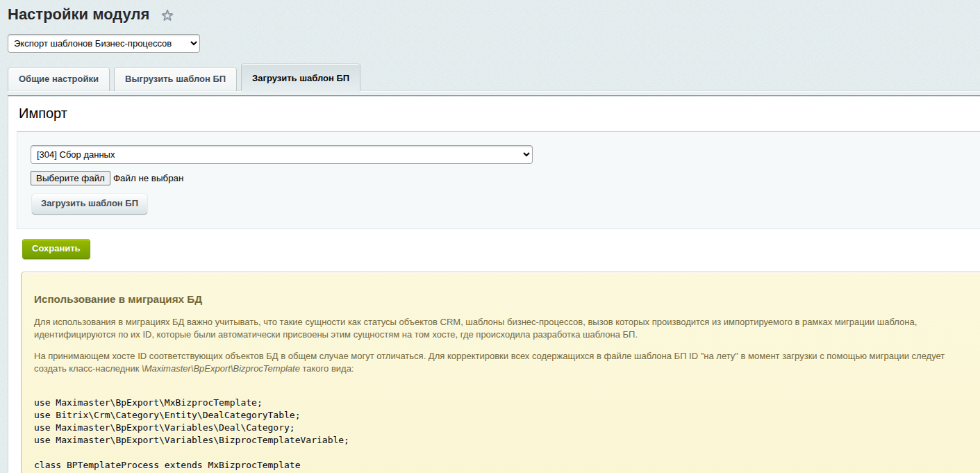The height and width of the screenshot is (473, 980).
Task: Click code line use Maximaster\BpExport\MxBizprocTemplate
Action: coord(148,402)
